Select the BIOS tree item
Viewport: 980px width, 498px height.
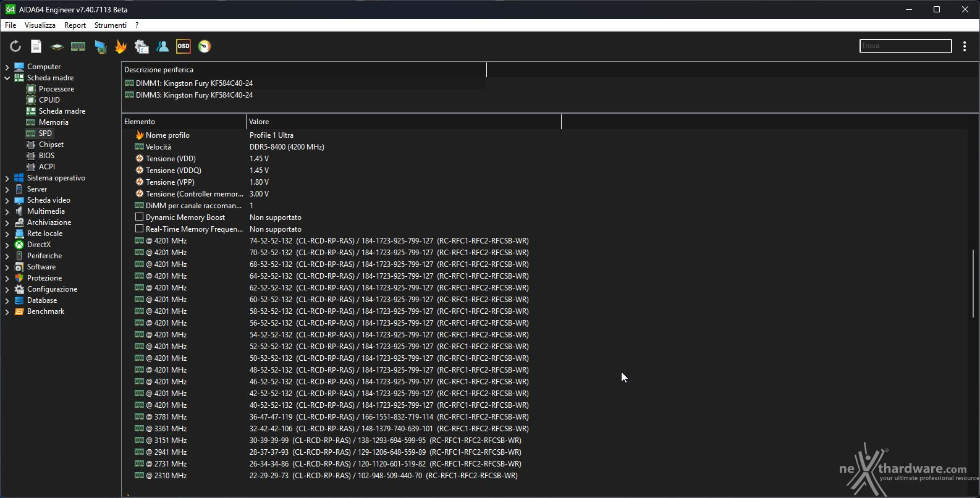point(46,156)
